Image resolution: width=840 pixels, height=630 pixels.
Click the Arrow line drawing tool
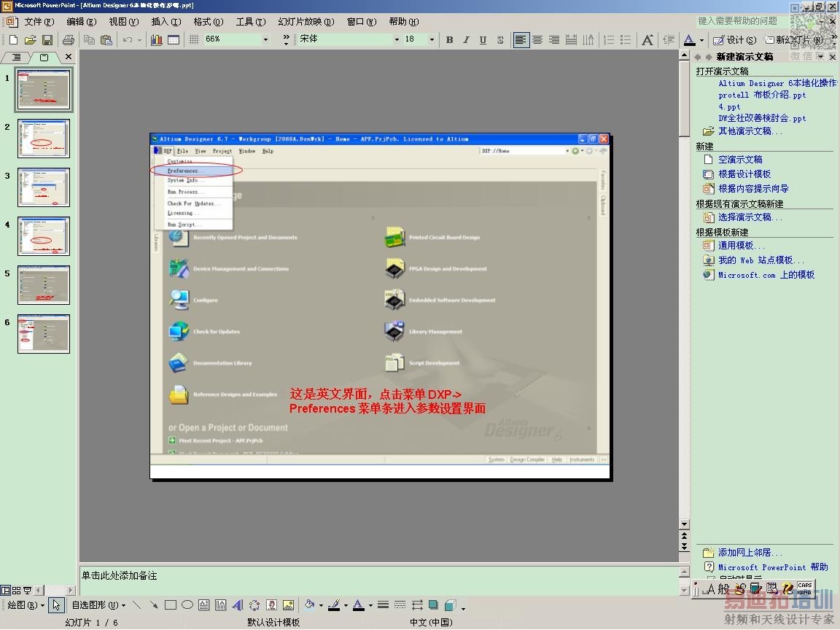click(154, 605)
